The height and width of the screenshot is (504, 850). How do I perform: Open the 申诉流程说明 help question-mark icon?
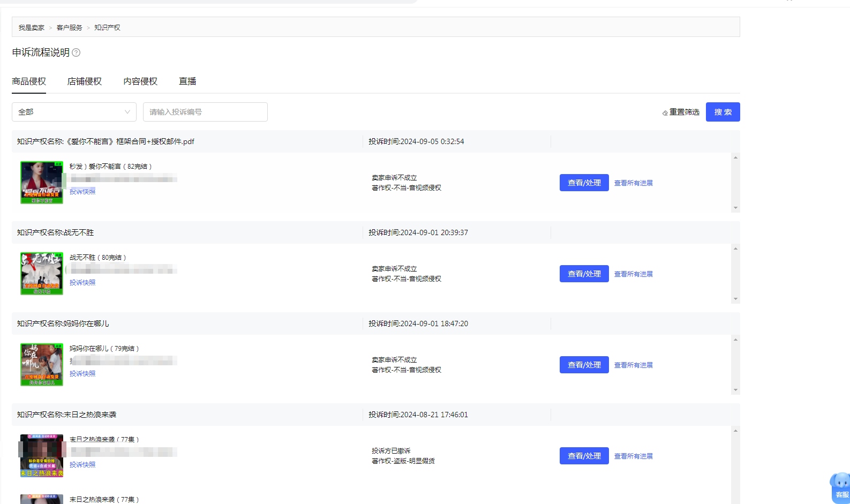click(76, 52)
